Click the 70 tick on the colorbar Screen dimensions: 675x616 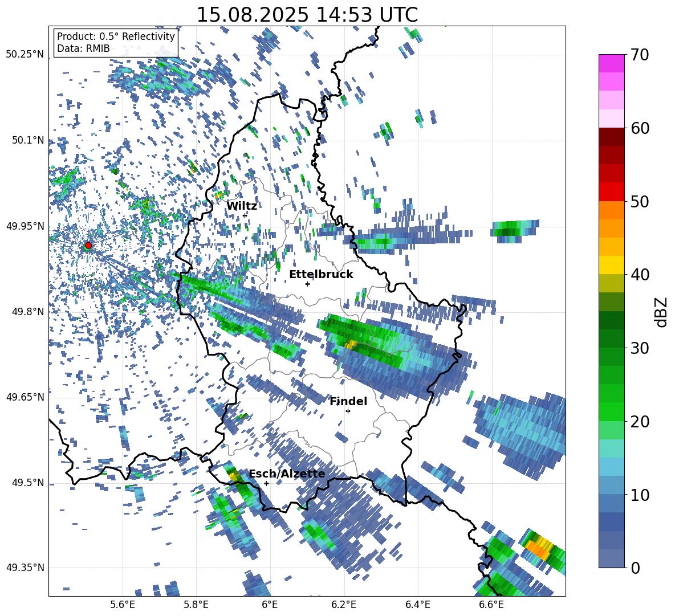point(639,55)
